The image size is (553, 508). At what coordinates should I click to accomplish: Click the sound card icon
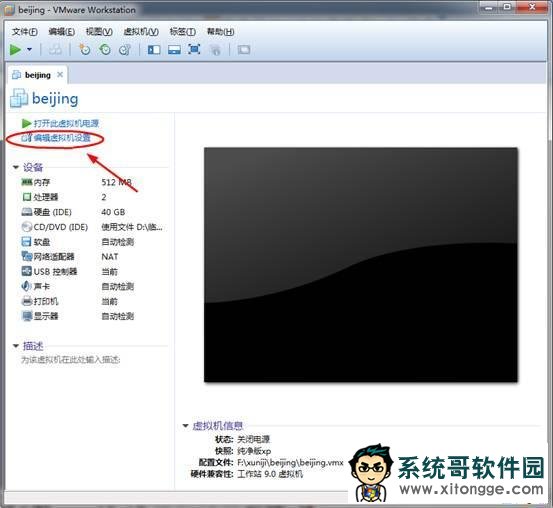[x=27, y=286]
